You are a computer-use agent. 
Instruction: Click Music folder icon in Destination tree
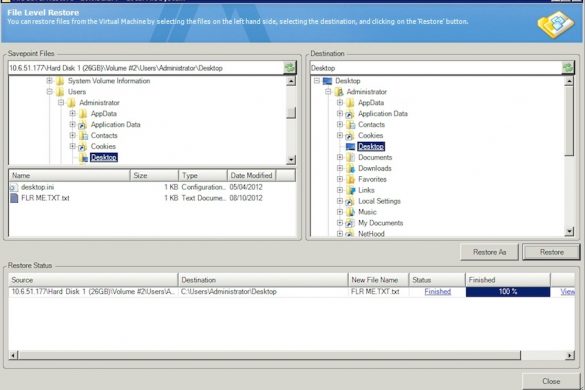(x=350, y=212)
